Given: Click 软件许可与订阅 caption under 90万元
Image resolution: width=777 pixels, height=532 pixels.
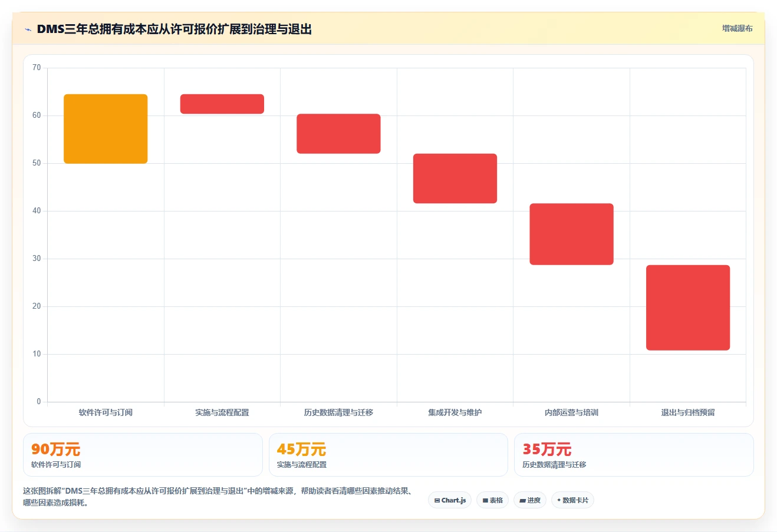Looking at the screenshot, I should (x=56, y=465).
